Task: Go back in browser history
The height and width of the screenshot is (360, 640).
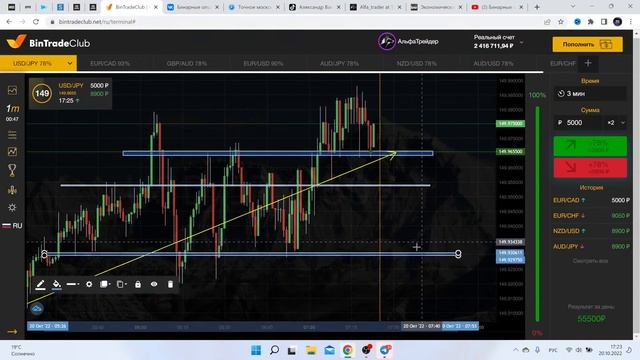Action: click(x=9, y=22)
